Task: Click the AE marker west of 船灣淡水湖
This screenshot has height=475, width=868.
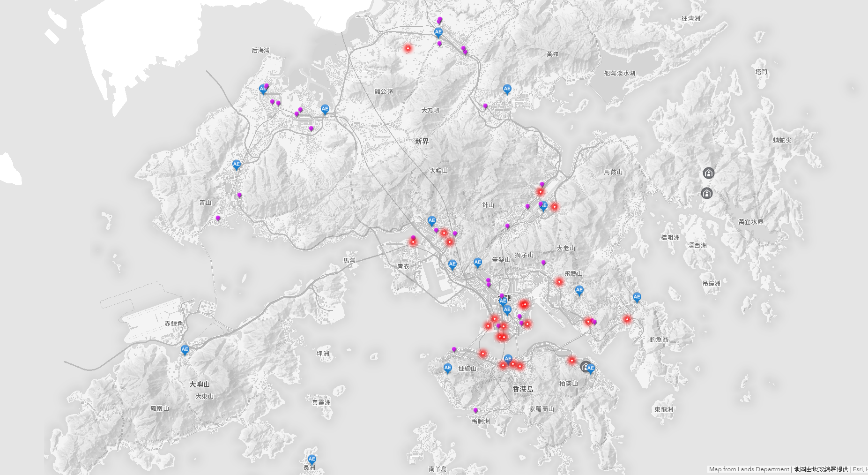Action: (507, 89)
